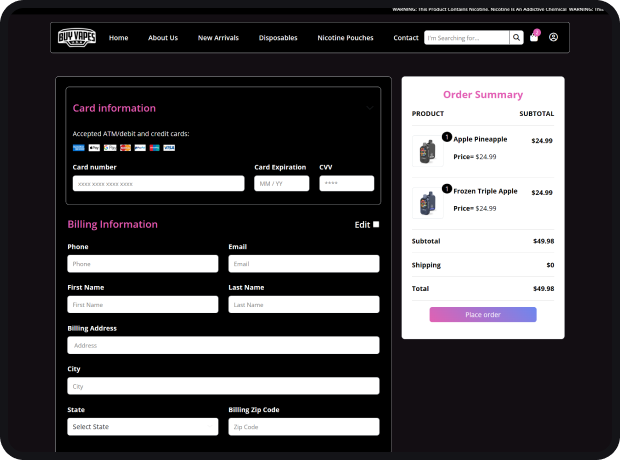This screenshot has height=460, width=620.
Task: Click the Billing Address field
Action: tap(223, 345)
